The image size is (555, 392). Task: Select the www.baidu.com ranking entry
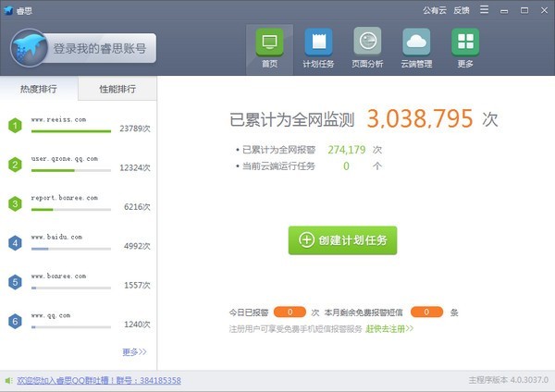tap(79, 243)
